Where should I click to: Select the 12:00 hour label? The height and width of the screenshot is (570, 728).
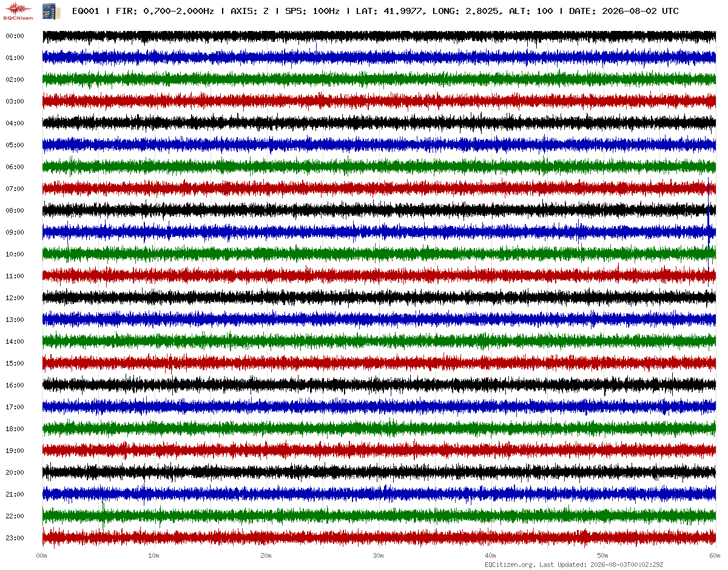(x=15, y=298)
